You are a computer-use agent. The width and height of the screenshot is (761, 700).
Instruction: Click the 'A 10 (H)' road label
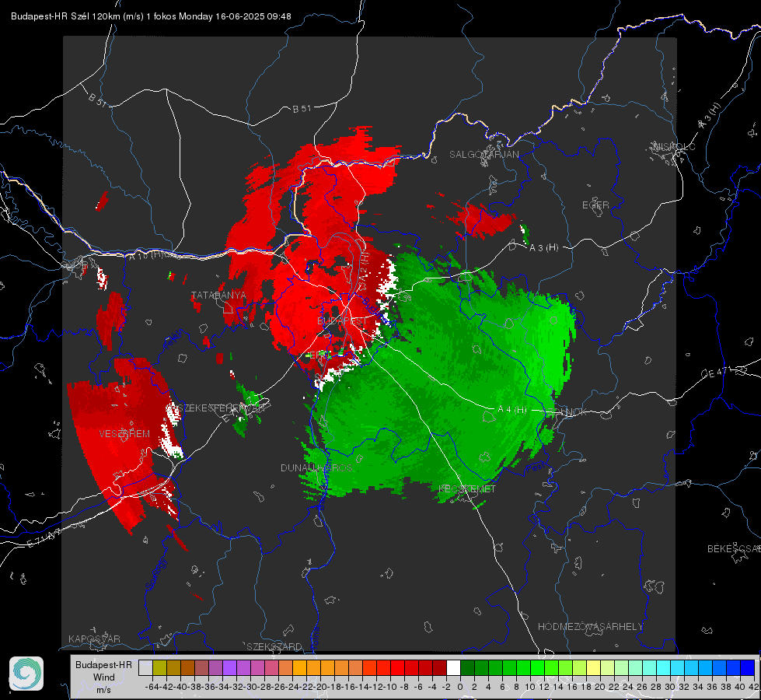[145, 255]
